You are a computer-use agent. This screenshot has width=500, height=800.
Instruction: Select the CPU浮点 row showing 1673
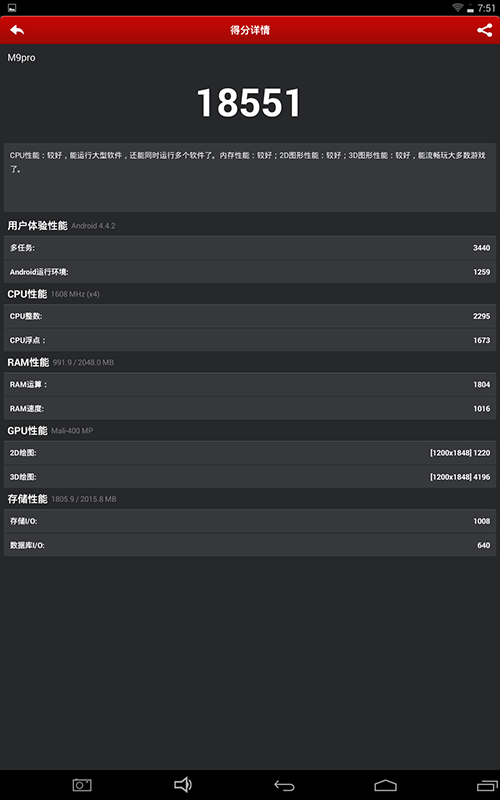tap(250, 340)
